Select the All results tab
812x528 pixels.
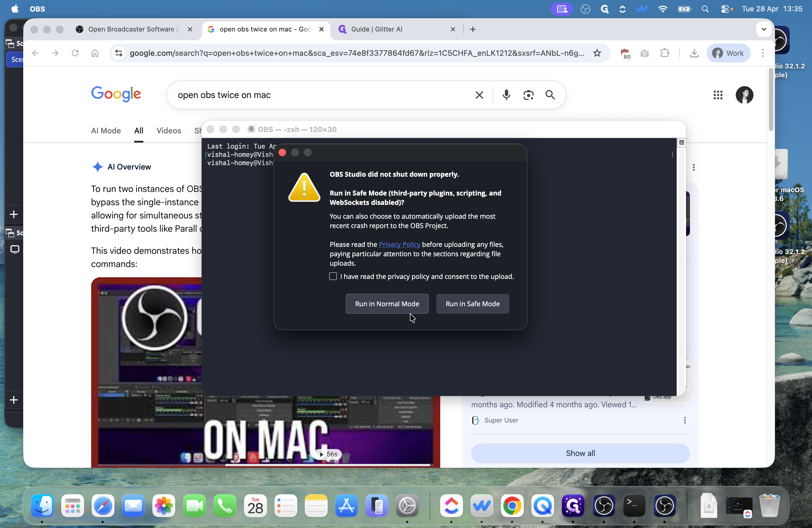(139, 131)
